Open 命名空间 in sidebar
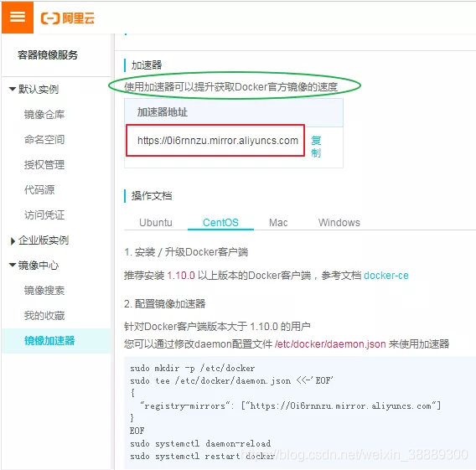Viewport: 476px width, 470px height. pyautogui.click(x=44, y=140)
